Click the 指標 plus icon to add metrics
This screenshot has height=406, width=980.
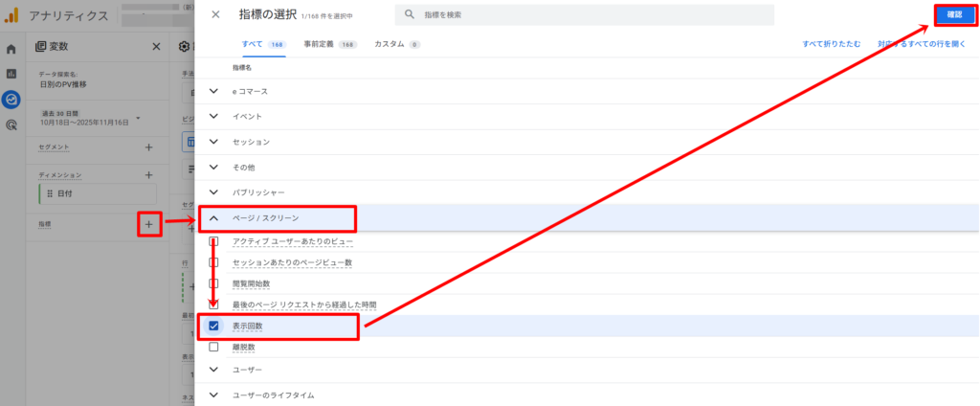tap(148, 224)
